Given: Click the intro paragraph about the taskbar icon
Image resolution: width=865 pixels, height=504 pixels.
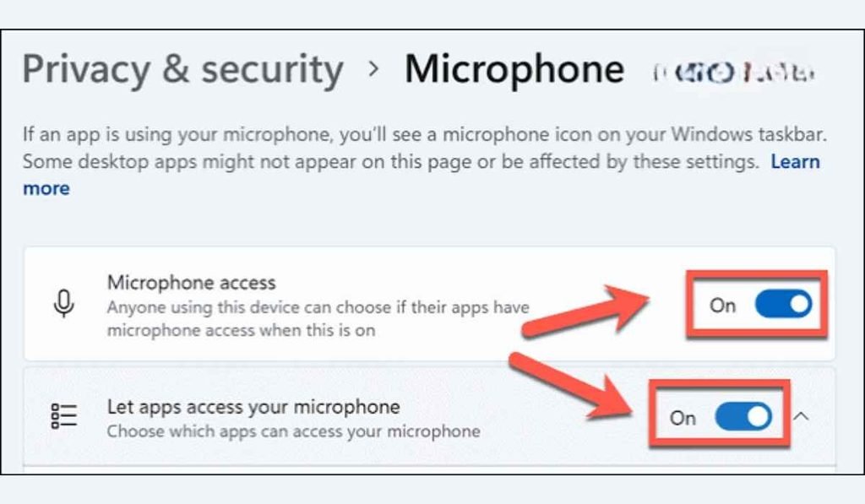Looking at the screenshot, I should (425, 161).
